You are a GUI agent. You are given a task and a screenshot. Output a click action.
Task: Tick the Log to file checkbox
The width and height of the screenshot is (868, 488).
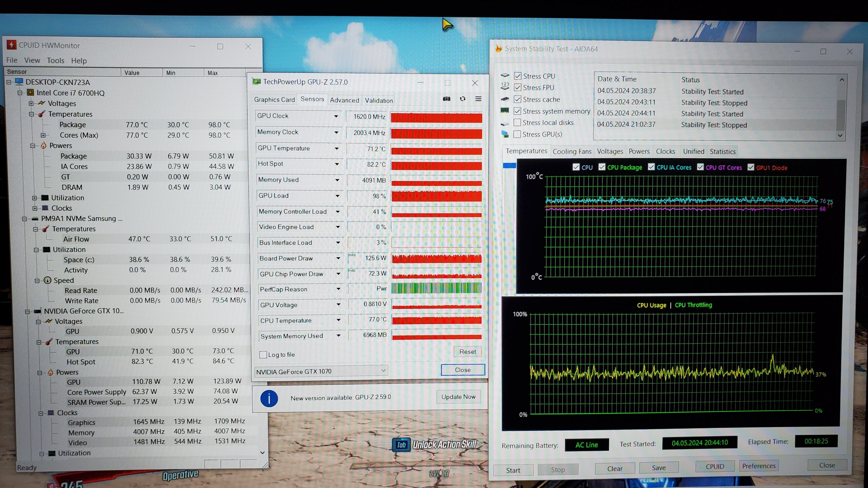263,354
